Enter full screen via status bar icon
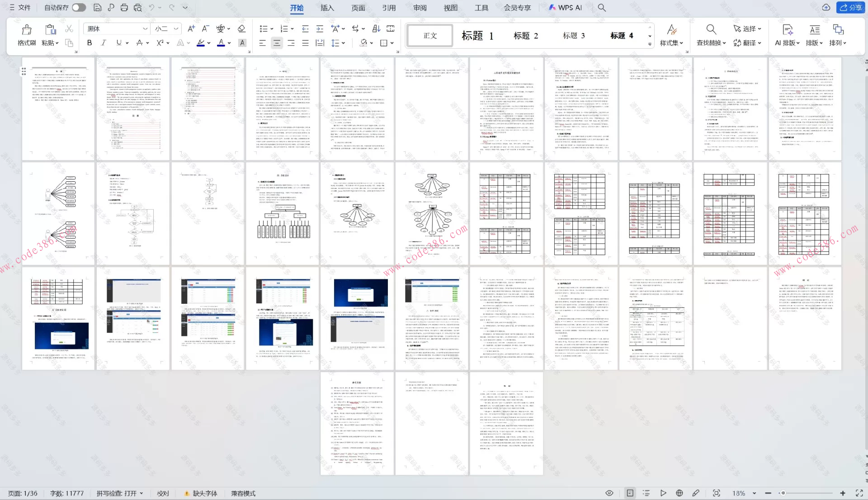 (x=859, y=493)
